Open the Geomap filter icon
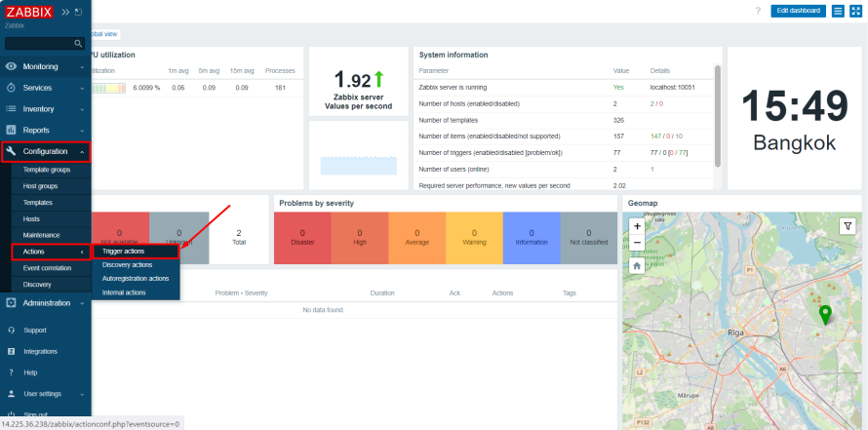The image size is (868, 430). click(x=848, y=225)
